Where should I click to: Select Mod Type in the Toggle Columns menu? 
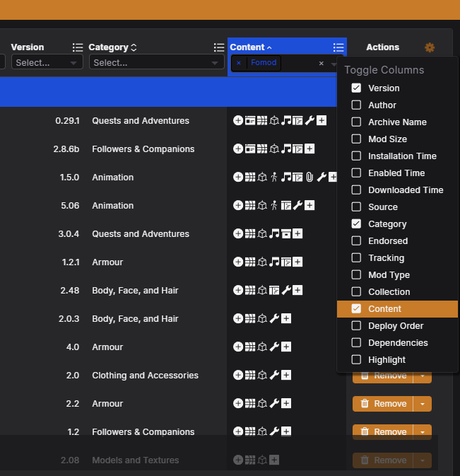pos(397,274)
